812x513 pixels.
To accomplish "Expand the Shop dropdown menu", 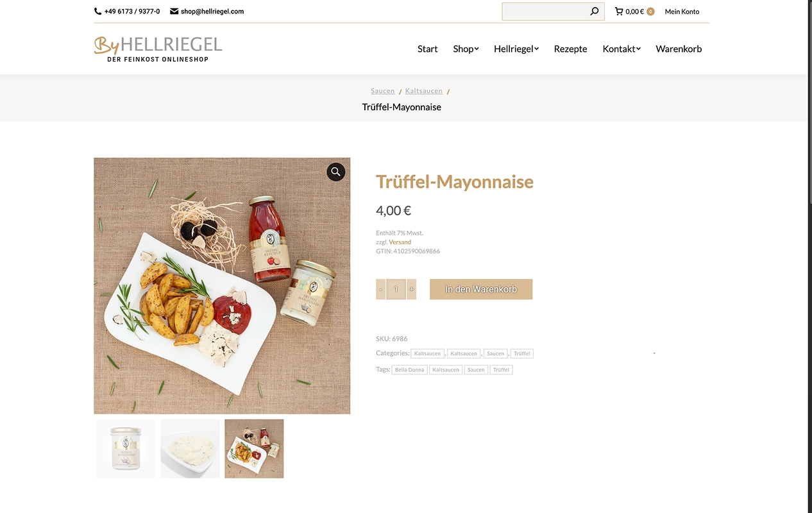I will 466,49.
